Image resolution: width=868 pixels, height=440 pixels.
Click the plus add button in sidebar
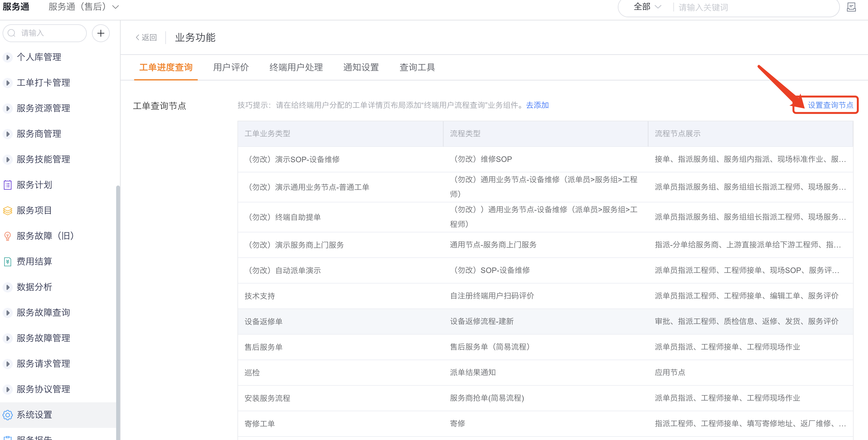click(101, 33)
